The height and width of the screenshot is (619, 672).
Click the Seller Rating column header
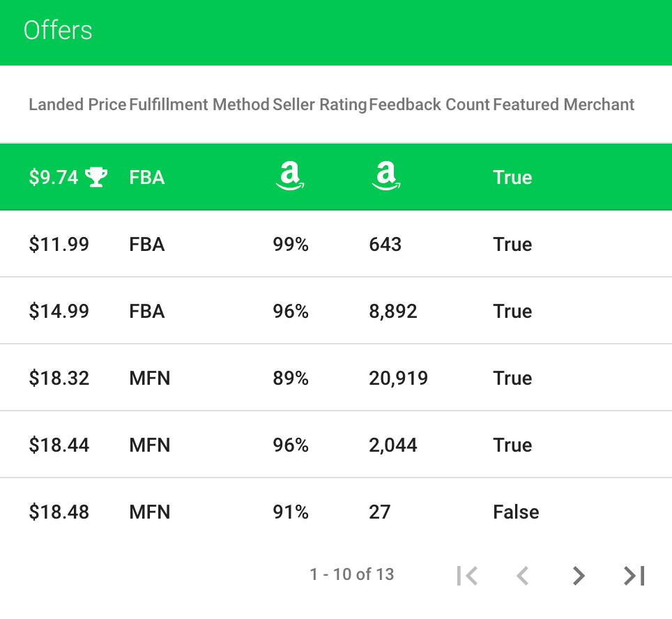click(319, 105)
